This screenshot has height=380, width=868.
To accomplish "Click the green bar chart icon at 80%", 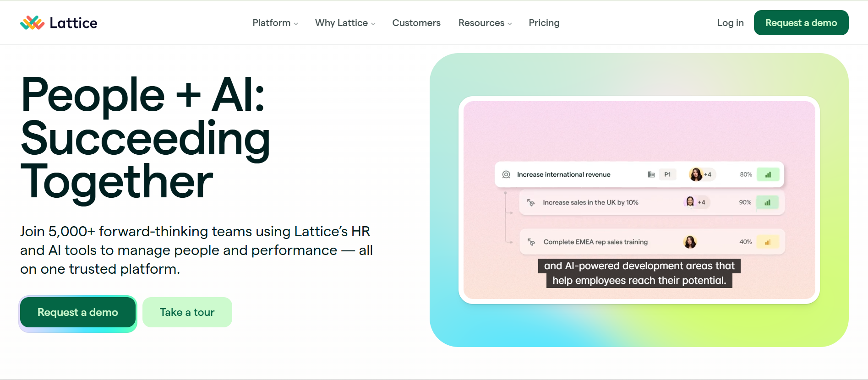I will point(768,174).
